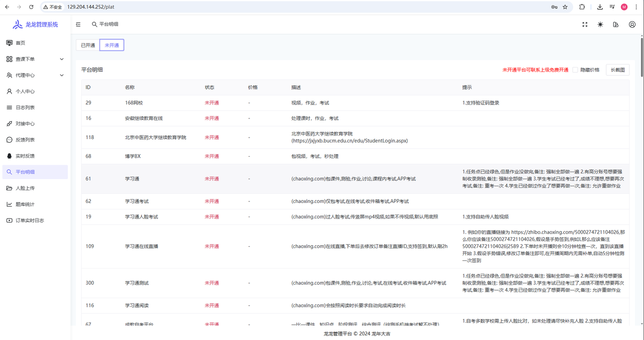The height and width of the screenshot is (340, 644).
Task: Go to 对接中心
Action: coord(35,123)
